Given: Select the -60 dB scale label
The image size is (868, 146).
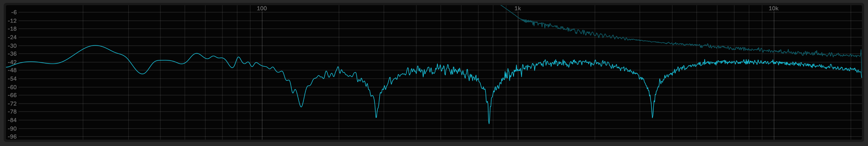Looking at the screenshot, I should (12, 87).
